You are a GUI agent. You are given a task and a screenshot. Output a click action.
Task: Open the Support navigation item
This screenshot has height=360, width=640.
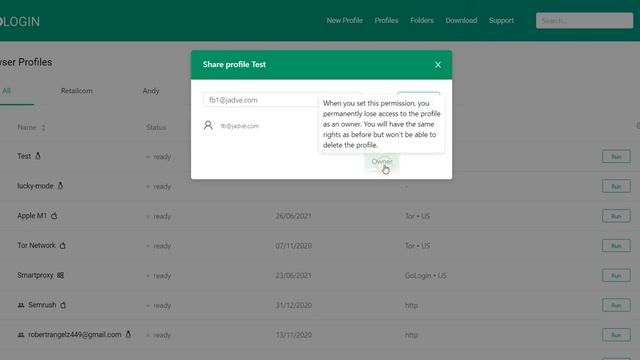(x=501, y=20)
